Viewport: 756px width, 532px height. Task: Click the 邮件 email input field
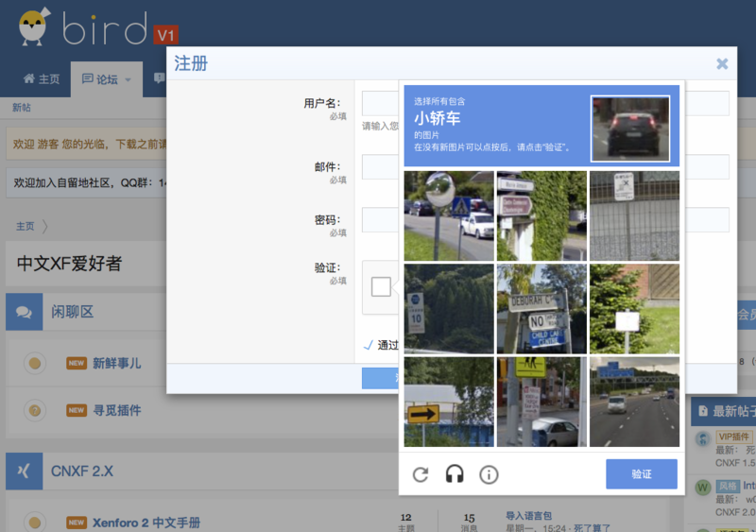[x=381, y=167]
